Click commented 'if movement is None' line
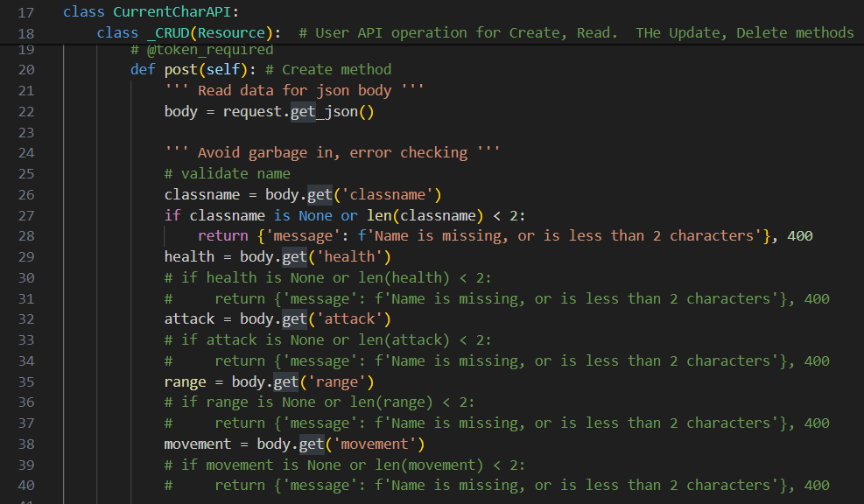This screenshot has height=504, width=864. click(x=345, y=465)
